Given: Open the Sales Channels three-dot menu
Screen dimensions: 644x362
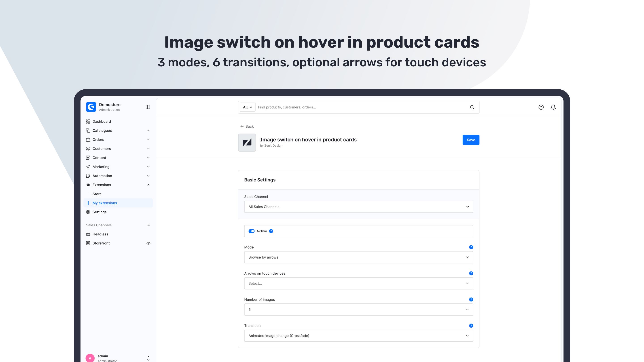Looking at the screenshot, I should coord(148,225).
